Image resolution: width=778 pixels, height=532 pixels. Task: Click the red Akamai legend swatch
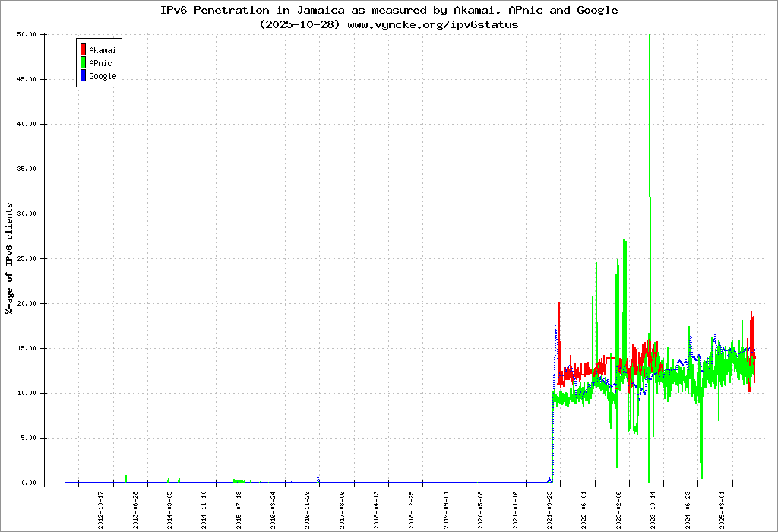[83, 50]
